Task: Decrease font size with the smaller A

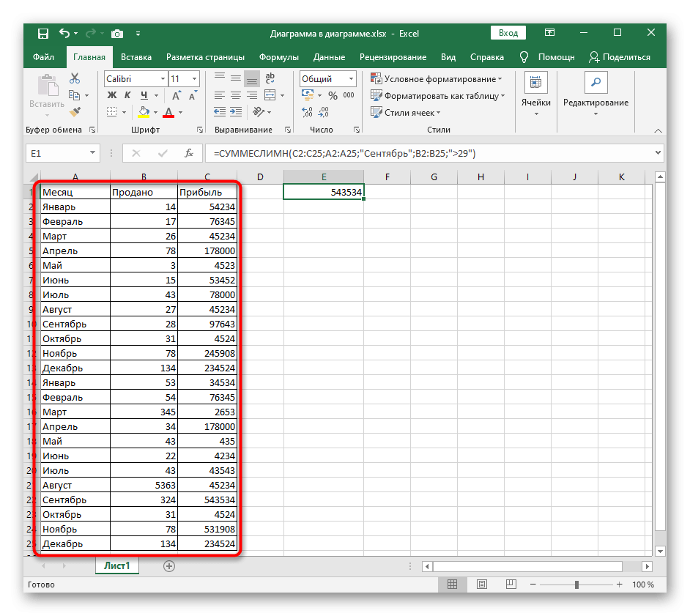Action: coord(193,95)
